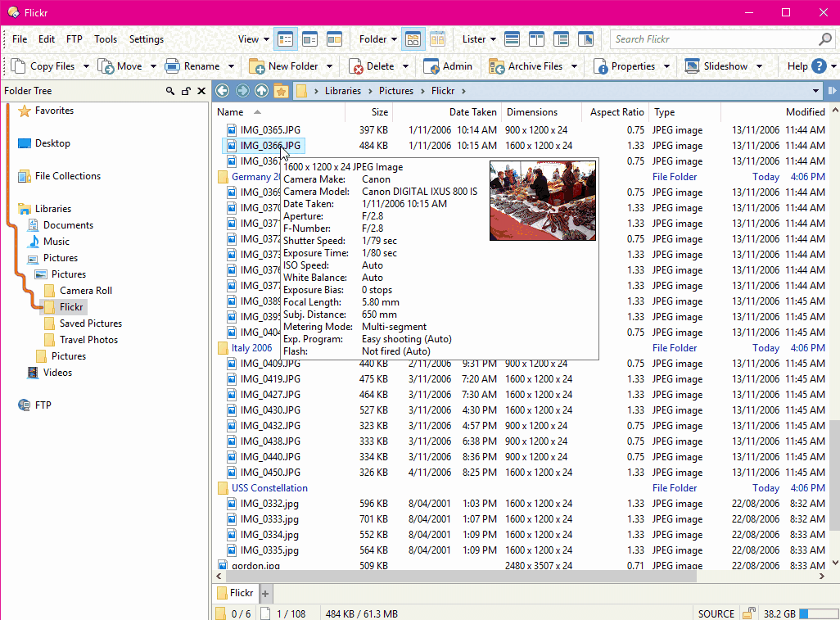Pin the Folder Tree panel open

(x=186, y=90)
